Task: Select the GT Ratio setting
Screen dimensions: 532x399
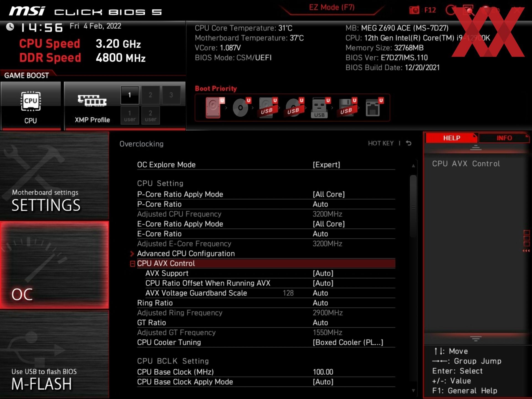Action: [266, 323]
